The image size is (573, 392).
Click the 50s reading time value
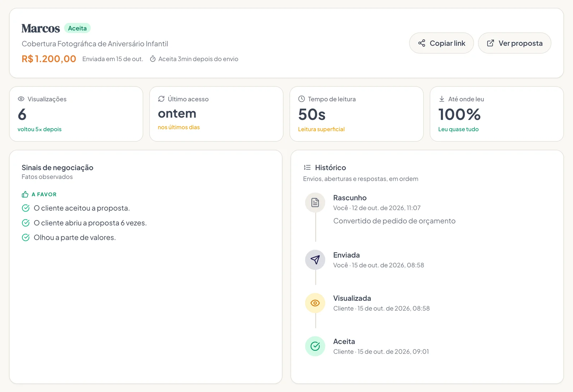click(x=312, y=115)
